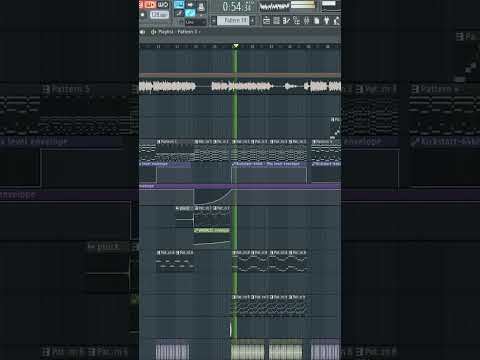This screenshot has height=360, width=480.
Task: Open the Playlist view toolbar icon
Action: pyautogui.click(x=267, y=21)
